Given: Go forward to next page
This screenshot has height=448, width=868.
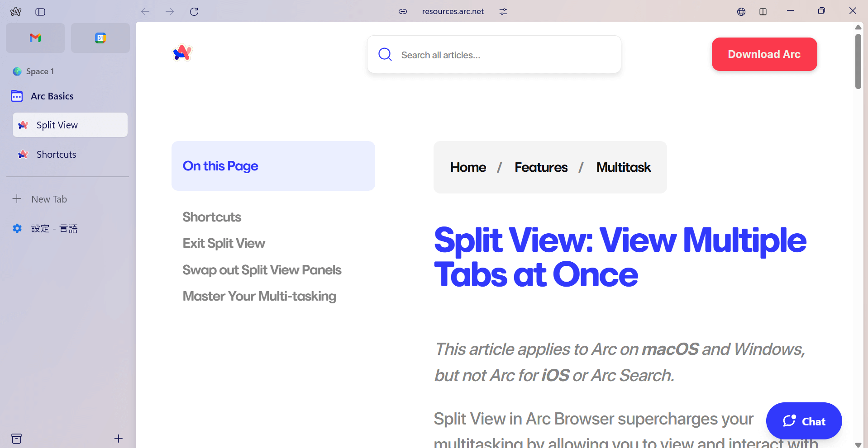Looking at the screenshot, I should [x=170, y=12].
